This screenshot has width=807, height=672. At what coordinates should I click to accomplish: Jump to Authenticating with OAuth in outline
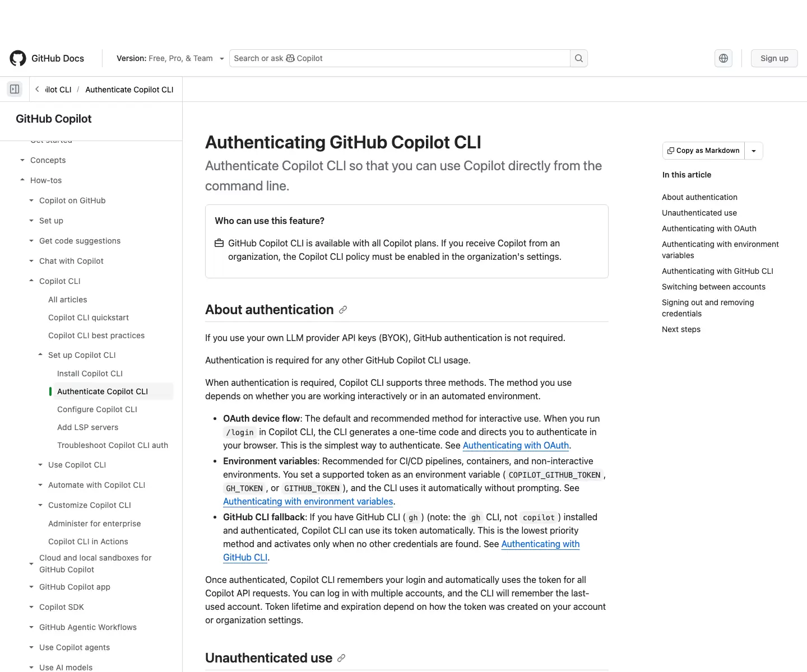(x=709, y=228)
